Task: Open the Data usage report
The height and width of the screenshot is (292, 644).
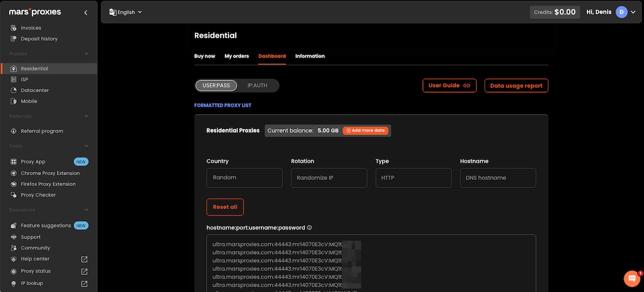Action: [x=516, y=86]
